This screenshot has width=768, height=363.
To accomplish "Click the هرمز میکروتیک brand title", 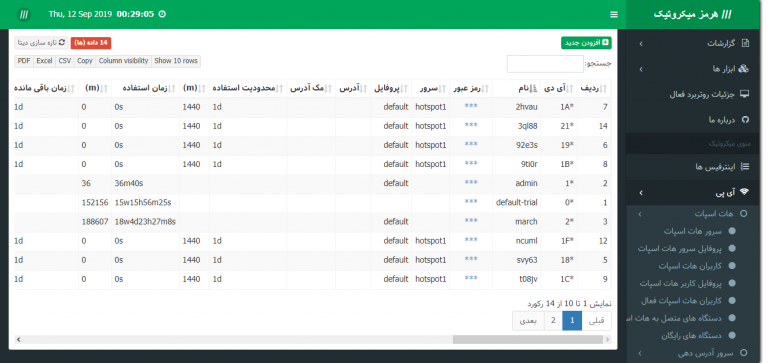I will (x=692, y=14).
